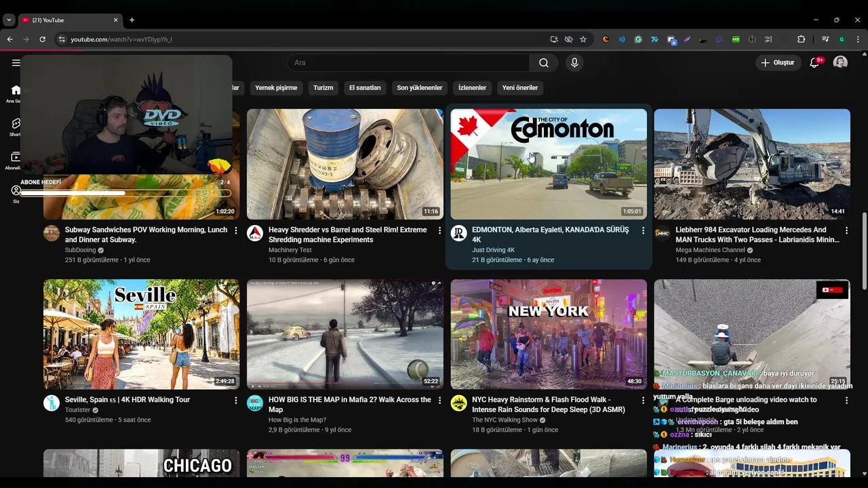
Task: Select the Yeni öneriler filter chip
Action: [x=520, y=87]
